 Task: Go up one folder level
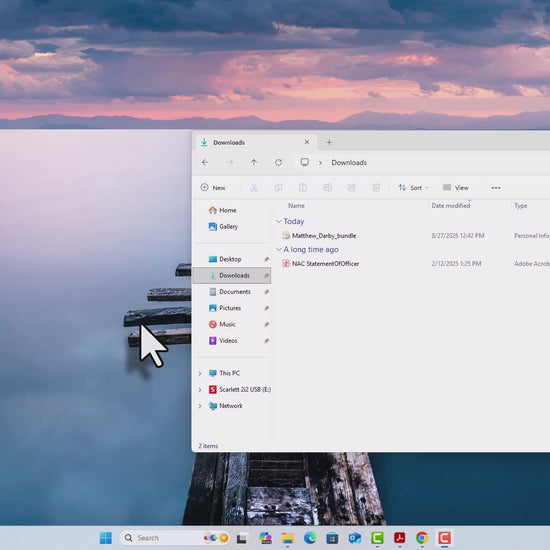click(x=254, y=162)
